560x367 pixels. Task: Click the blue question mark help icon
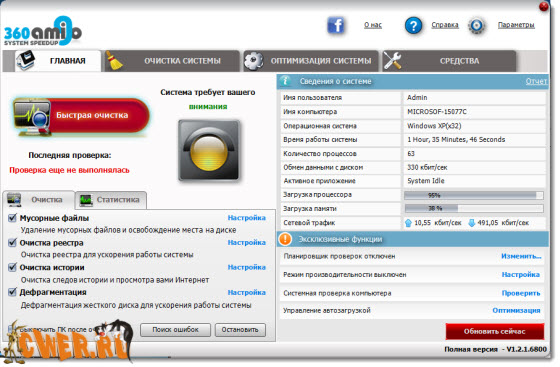pos(413,26)
